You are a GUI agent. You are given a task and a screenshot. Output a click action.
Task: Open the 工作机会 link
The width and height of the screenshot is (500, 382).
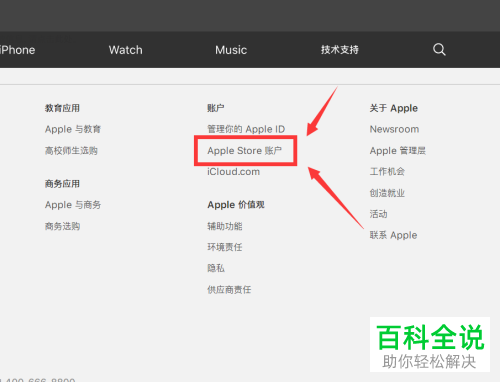coord(387,172)
